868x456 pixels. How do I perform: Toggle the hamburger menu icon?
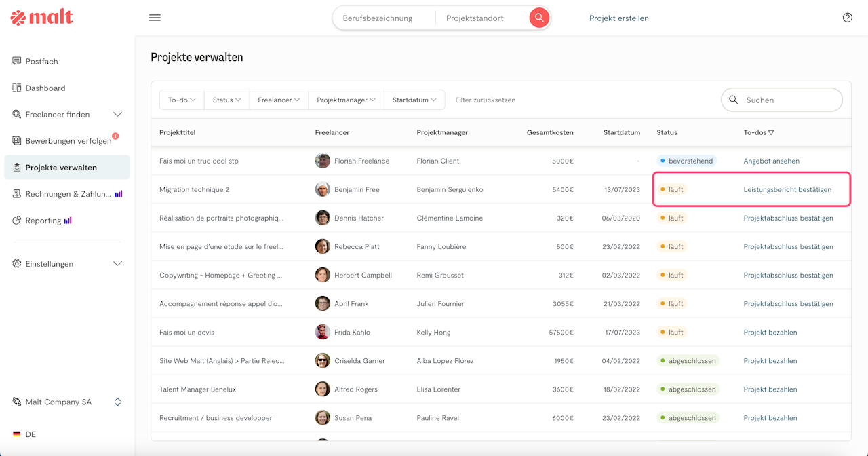click(155, 18)
